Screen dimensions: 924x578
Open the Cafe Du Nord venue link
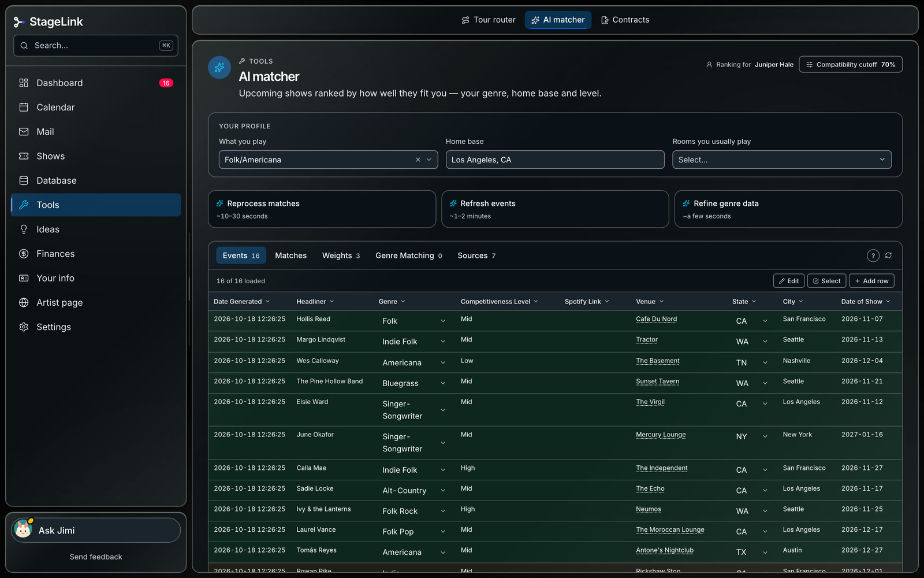pyautogui.click(x=656, y=319)
